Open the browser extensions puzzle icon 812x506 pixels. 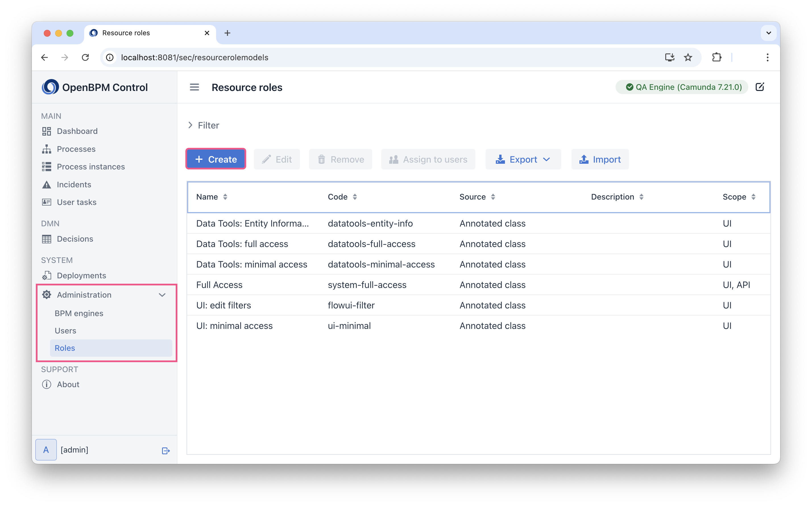716,57
